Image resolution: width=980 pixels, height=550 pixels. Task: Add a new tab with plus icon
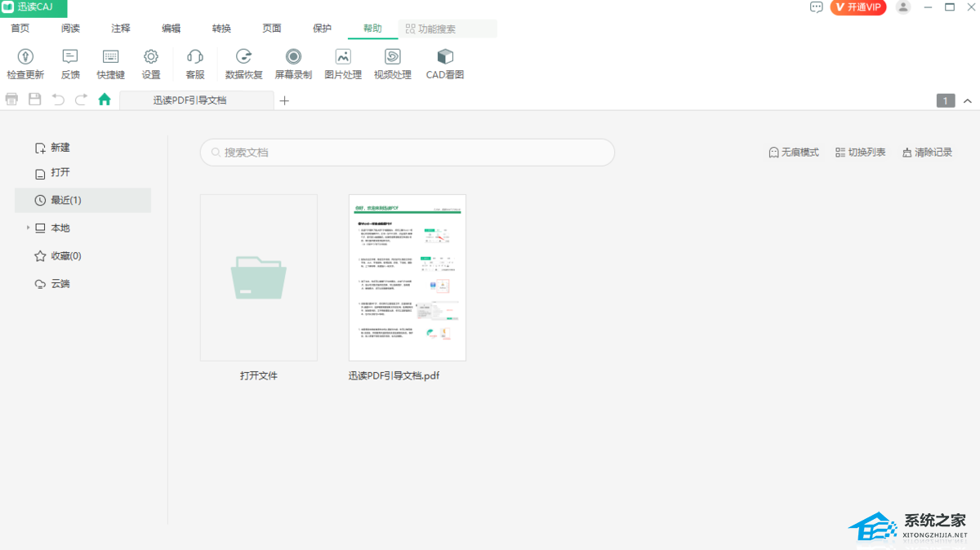click(x=284, y=100)
